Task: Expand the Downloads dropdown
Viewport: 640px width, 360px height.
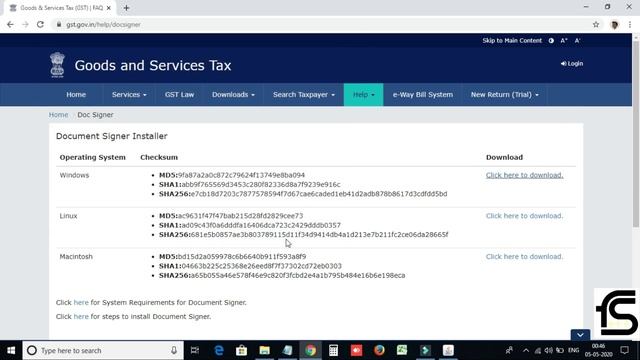Action: [233, 95]
